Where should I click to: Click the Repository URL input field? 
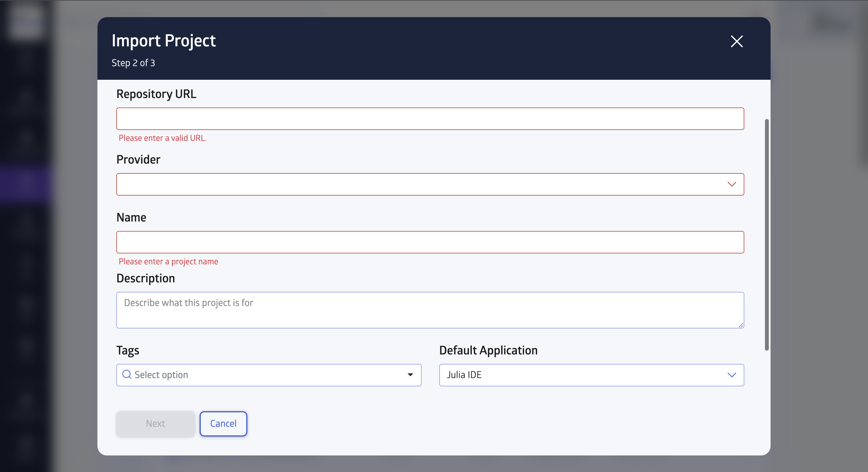430,119
